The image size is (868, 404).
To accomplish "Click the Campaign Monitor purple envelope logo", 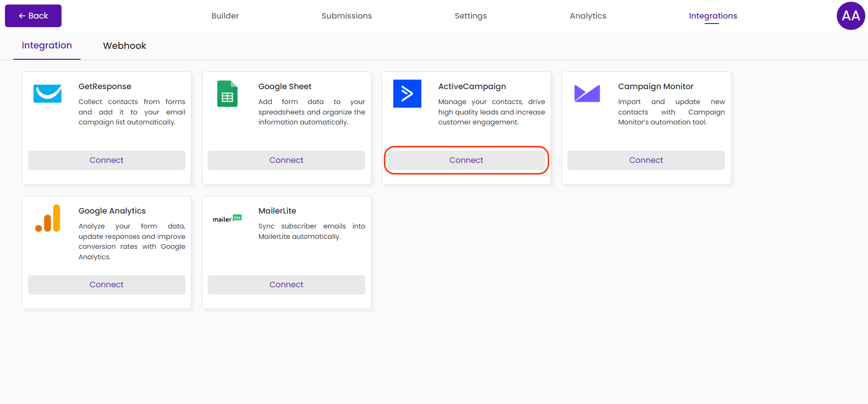I will click(587, 94).
